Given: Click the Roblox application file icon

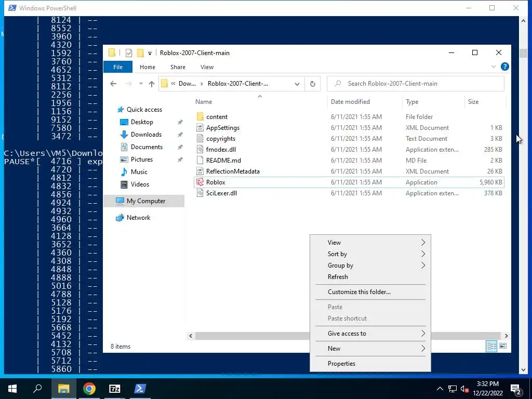Looking at the screenshot, I should coord(200,182).
